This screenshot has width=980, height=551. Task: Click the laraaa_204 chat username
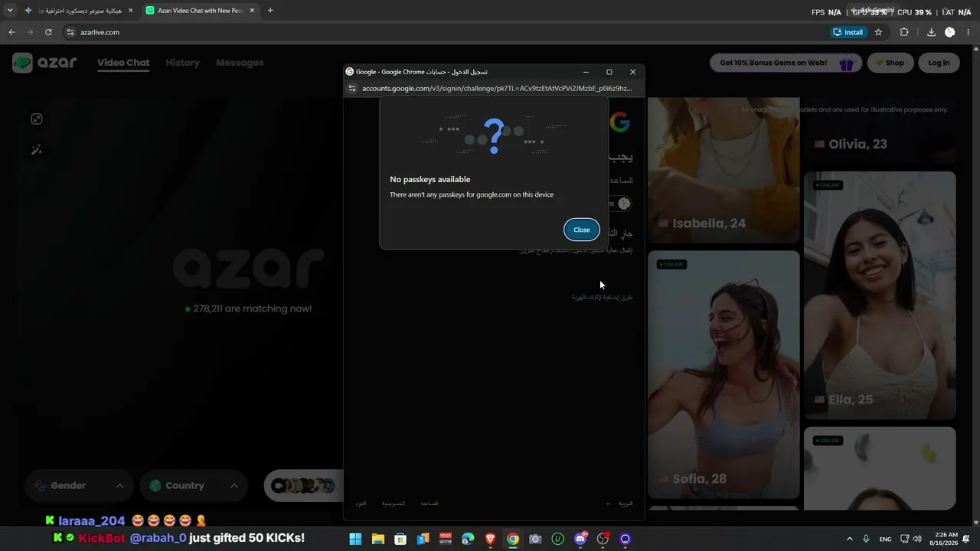tap(91, 521)
